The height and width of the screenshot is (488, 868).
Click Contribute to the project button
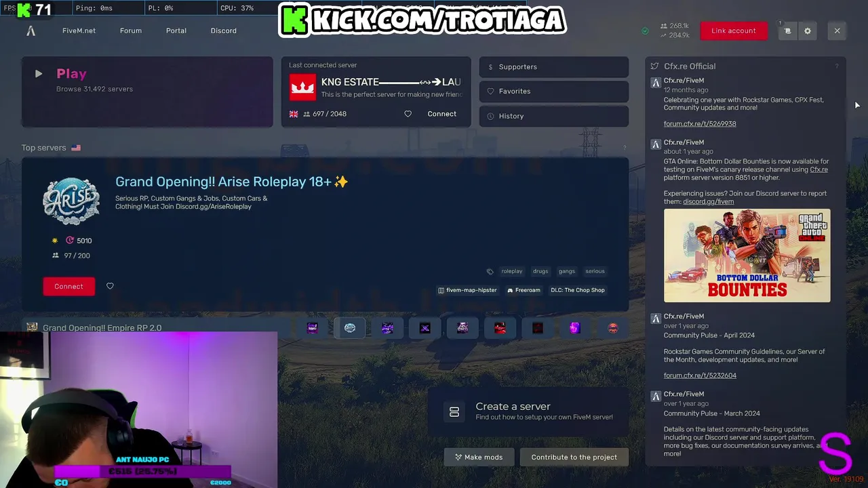[x=574, y=457]
